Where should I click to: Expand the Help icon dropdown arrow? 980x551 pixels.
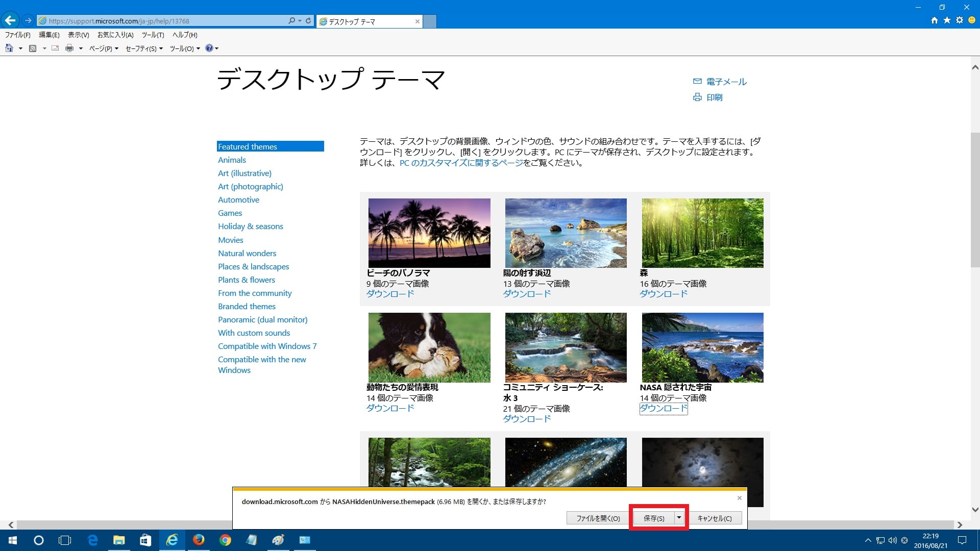pyautogui.click(x=217, y=48)
